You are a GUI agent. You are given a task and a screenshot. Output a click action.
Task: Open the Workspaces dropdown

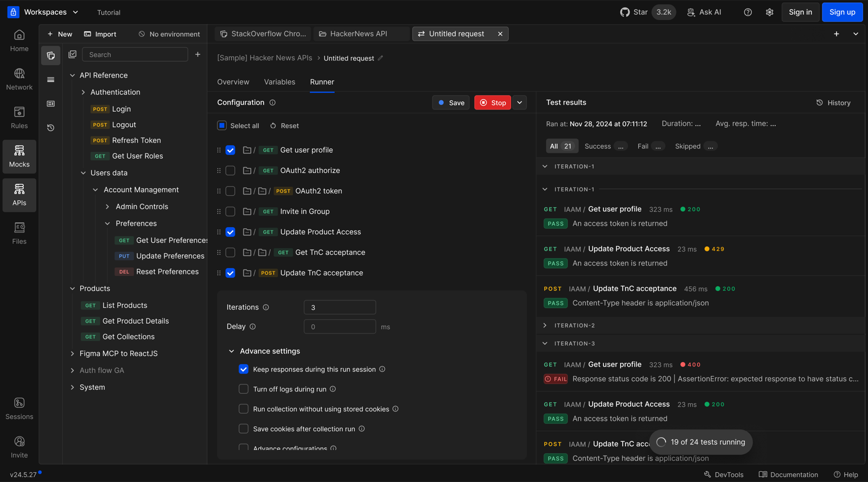pos(52,12)
